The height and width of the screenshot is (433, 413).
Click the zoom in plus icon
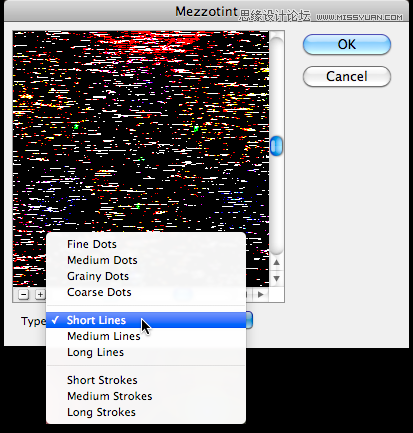click(x=40, y=294)
